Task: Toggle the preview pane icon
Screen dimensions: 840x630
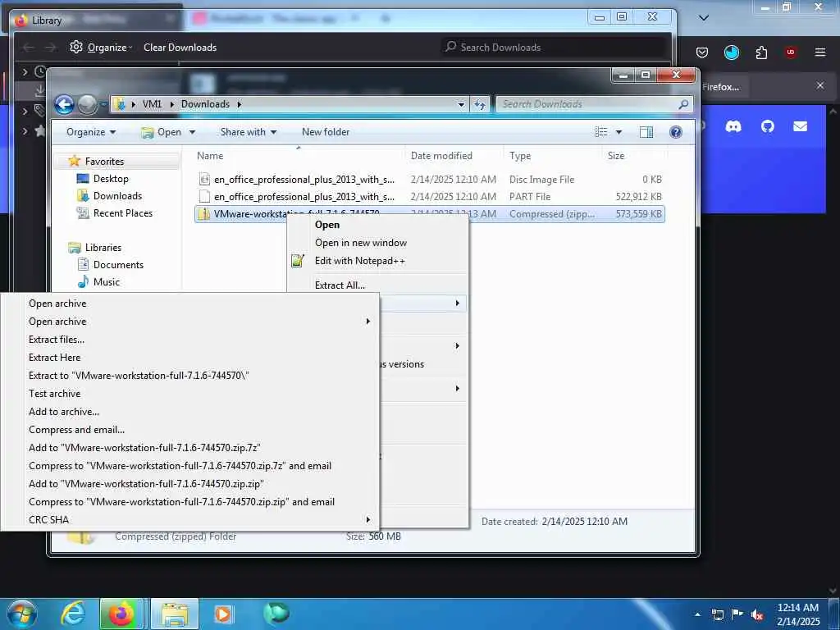Action: tap(646, 132)
